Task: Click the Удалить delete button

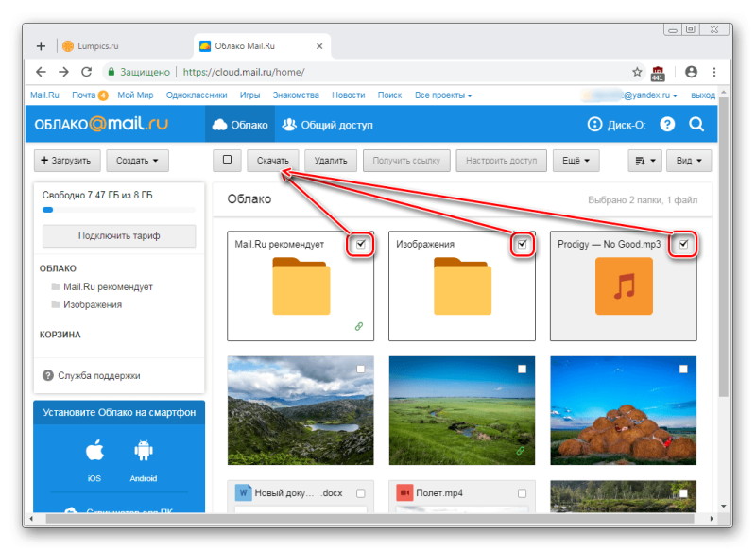Action: pos(331,161)
